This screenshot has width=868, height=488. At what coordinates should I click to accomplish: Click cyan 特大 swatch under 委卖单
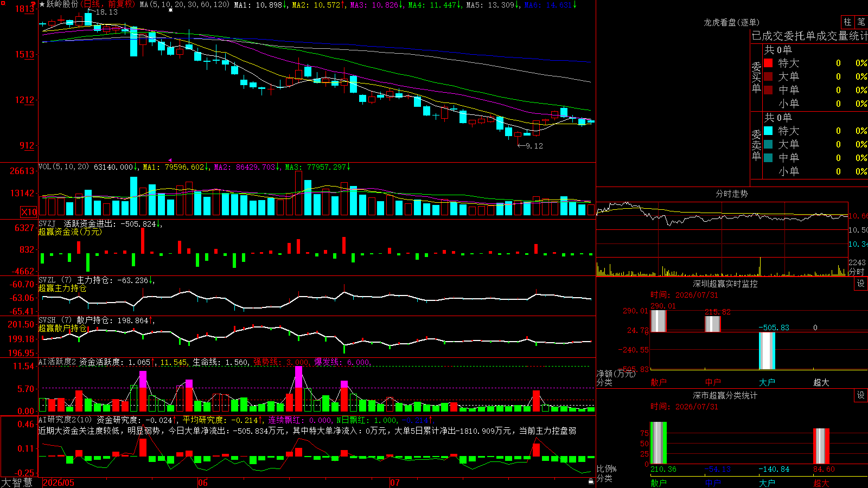pos(768,131)
